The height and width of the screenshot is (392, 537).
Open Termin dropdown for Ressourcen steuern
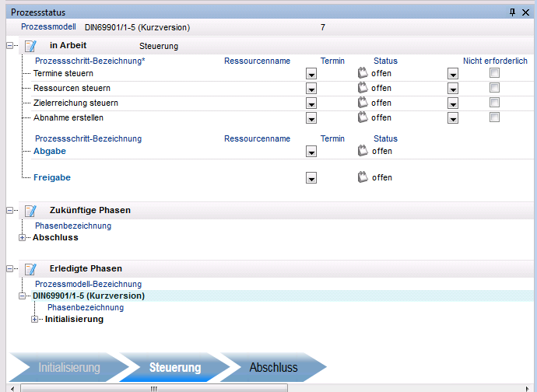click(x=311, y=89)
